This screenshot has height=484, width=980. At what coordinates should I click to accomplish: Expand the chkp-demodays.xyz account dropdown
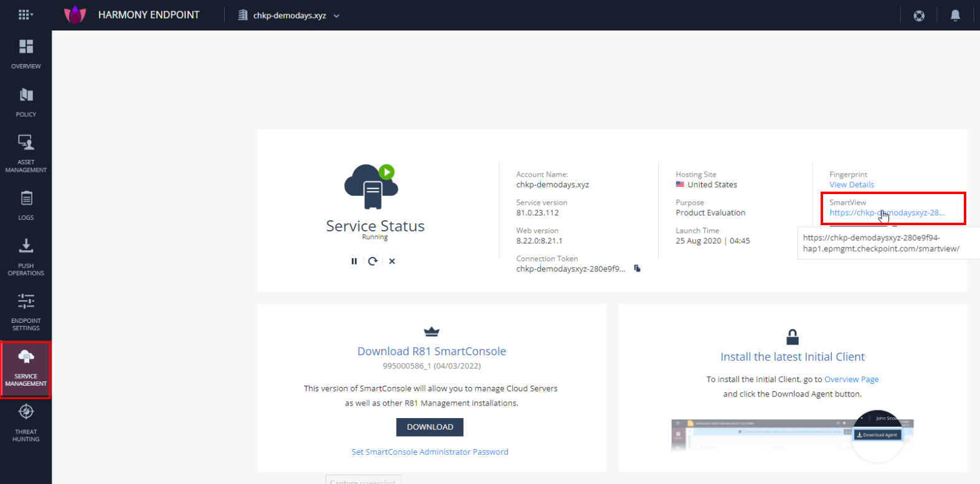point(336,16)
